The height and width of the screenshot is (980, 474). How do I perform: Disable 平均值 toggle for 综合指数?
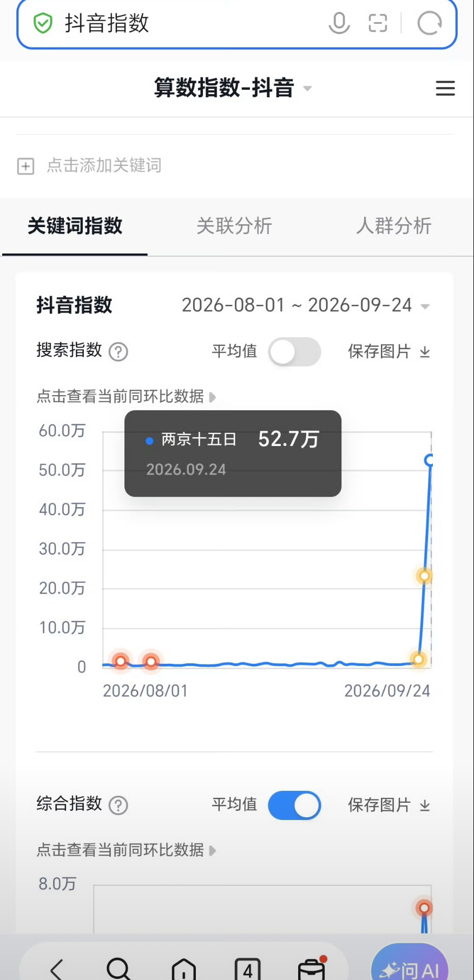294,805
